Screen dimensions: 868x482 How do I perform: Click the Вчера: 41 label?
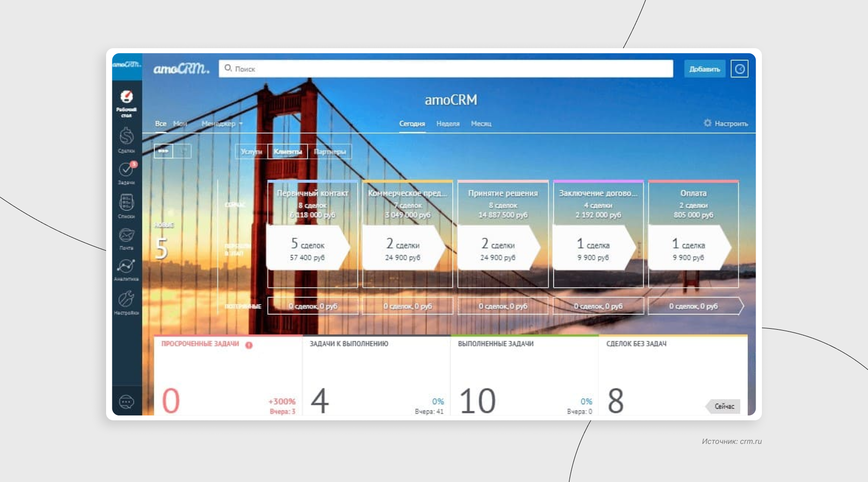429,412
